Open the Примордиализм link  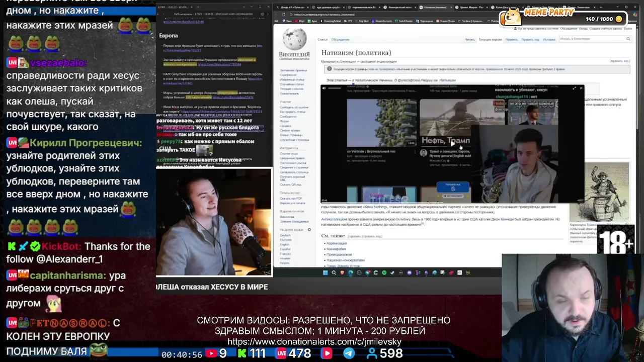339,255
